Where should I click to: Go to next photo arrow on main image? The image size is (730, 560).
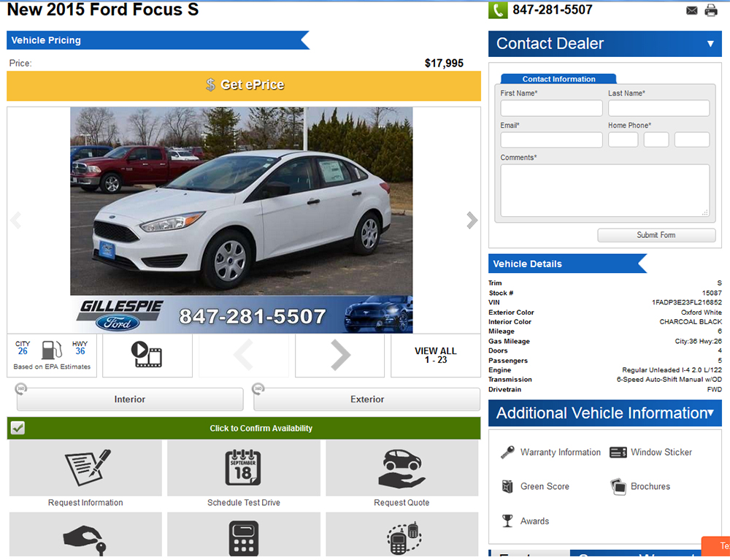pyautogui.click(x=472, y=220)
